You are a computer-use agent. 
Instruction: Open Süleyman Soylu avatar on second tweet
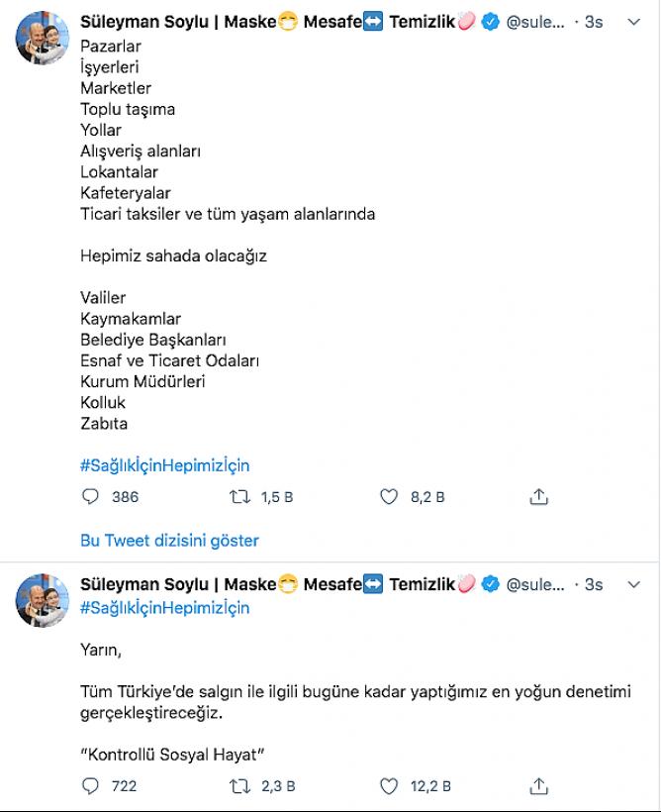(43, 600)
